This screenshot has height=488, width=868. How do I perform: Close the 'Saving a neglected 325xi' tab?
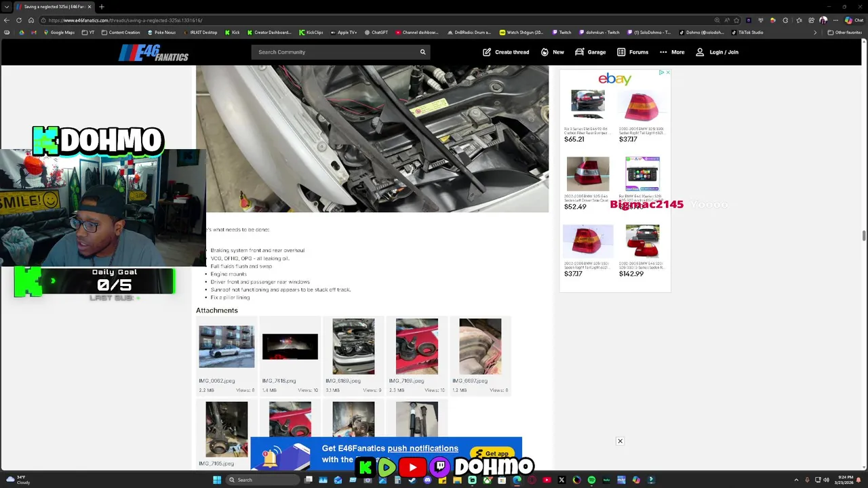coord(89,7)
